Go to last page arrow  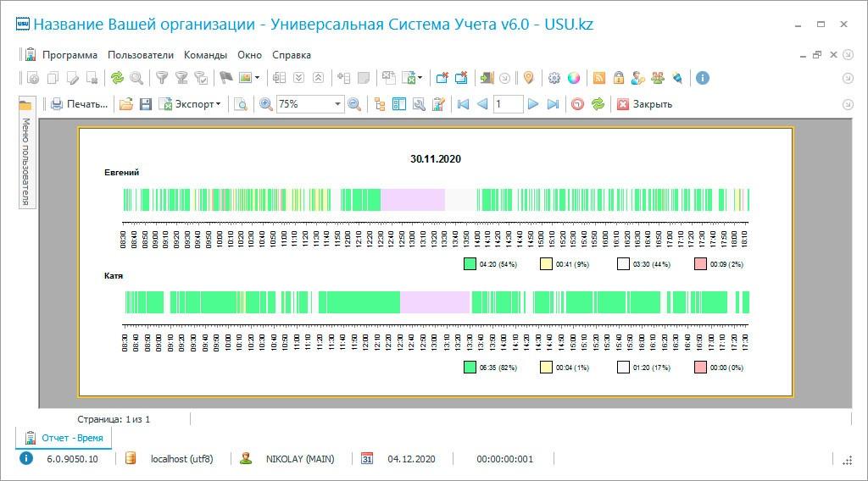[553, 104]
